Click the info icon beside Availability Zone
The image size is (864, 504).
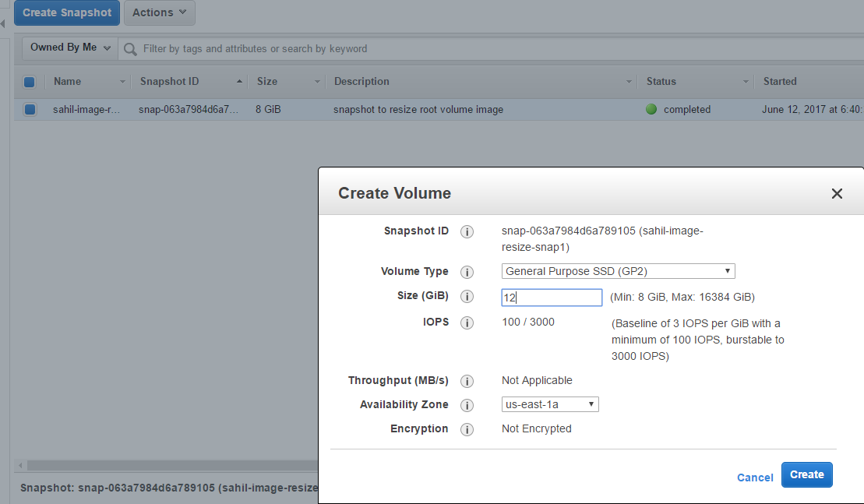[467, 405]
